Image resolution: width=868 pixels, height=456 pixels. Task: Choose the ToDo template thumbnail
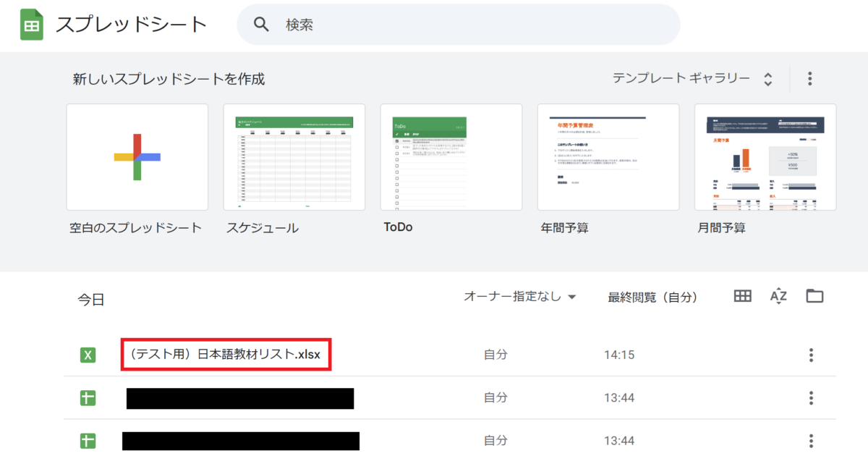(451, 157)
